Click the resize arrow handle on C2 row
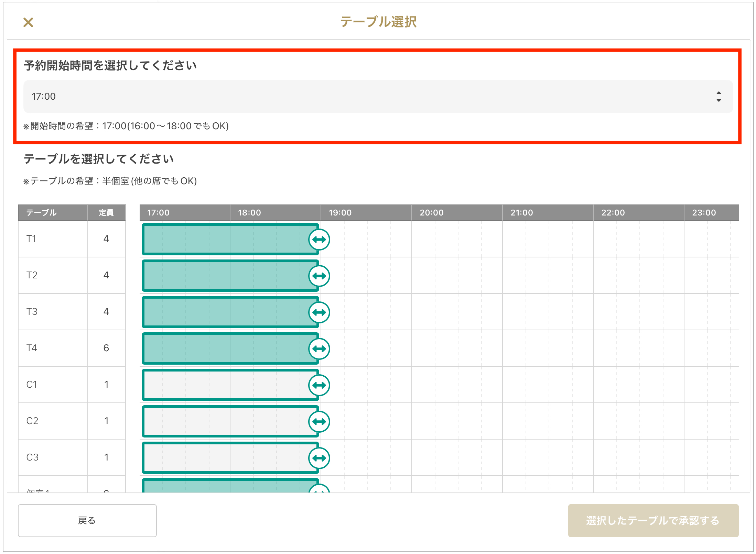The height and width of the screenshot is (554, 756). point(319,422)
